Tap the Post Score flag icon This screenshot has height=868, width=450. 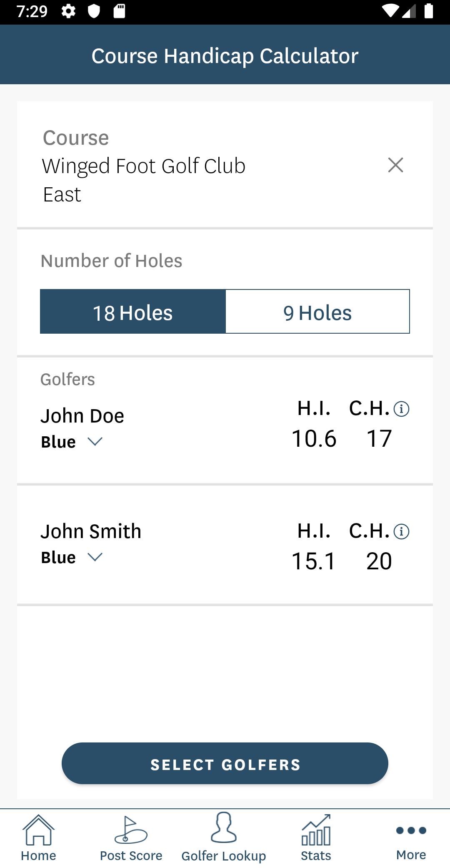[x=131, y=830]
